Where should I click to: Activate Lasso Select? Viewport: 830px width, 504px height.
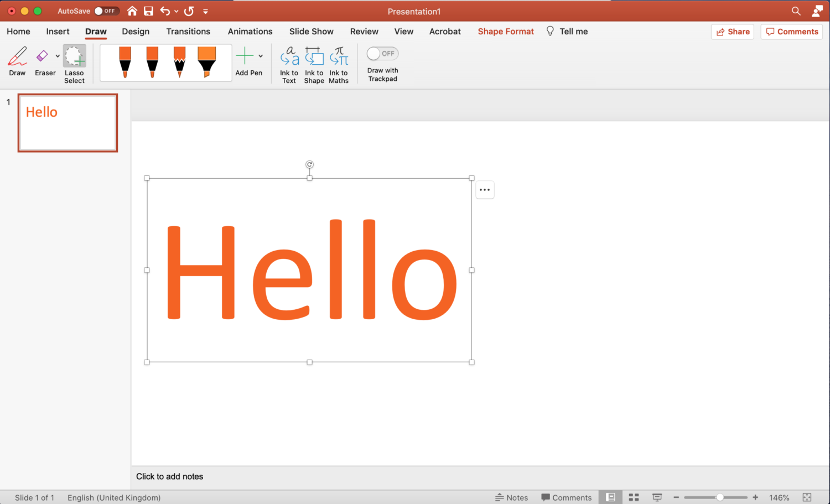click(74, 61)
